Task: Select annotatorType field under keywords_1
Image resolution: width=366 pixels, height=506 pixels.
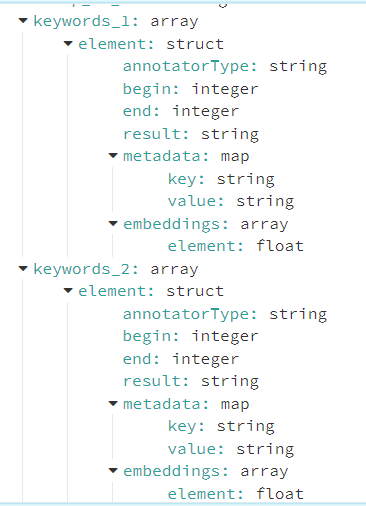Action: point(225,66)
